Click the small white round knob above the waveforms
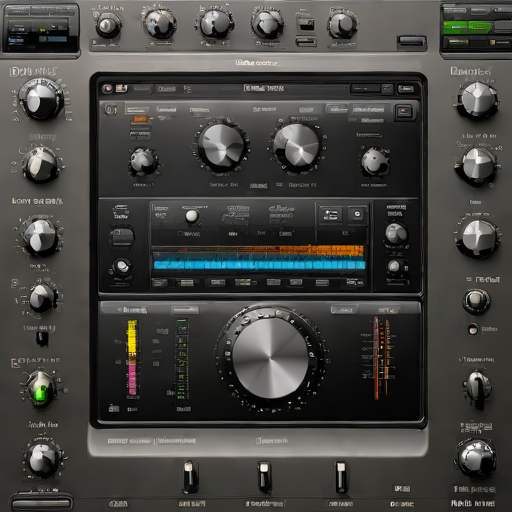512x512 pixels. point(192,216)
